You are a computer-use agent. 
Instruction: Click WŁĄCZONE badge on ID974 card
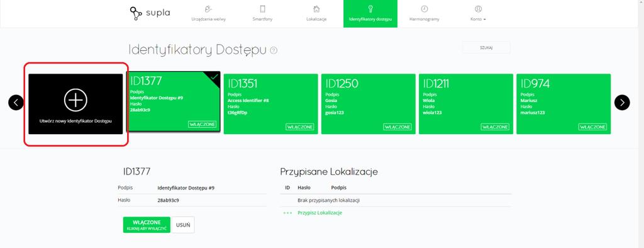[x=592, y=127]
